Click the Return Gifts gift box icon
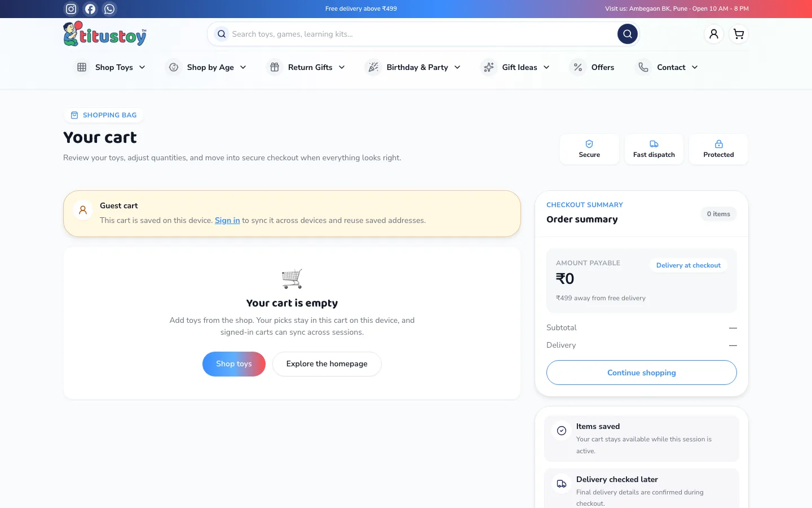The height and width of the screenshot is (508, 812). [275, 67]
